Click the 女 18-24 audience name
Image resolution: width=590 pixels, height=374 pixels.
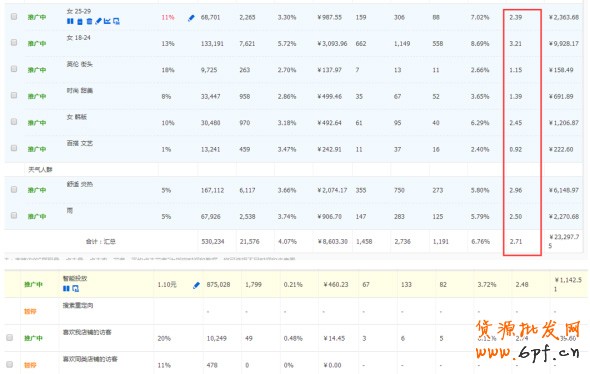pyautogui.click(x=79, y=38)
